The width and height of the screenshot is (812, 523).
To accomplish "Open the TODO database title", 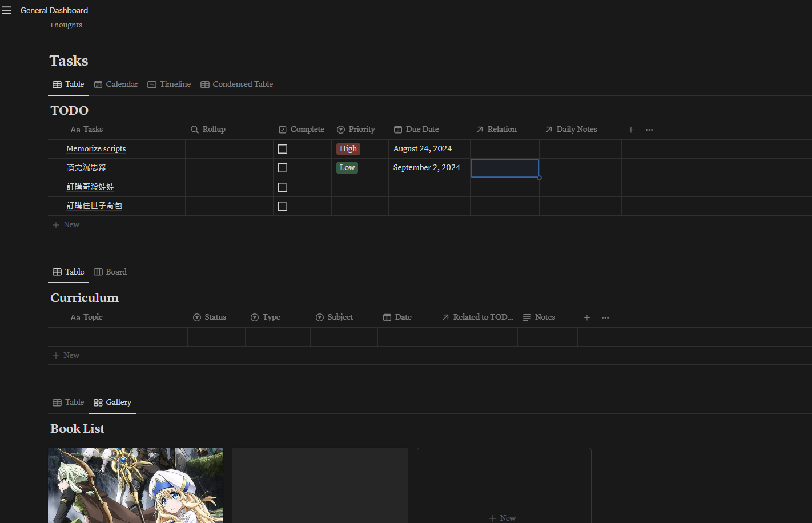I will point(70,110).
